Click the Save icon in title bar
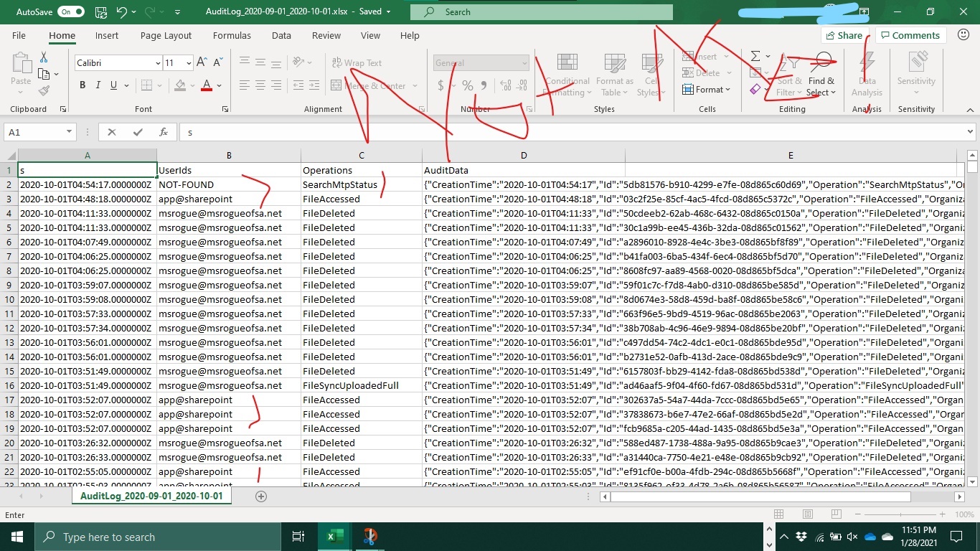980x551 pixels. [x=101, y=12]
